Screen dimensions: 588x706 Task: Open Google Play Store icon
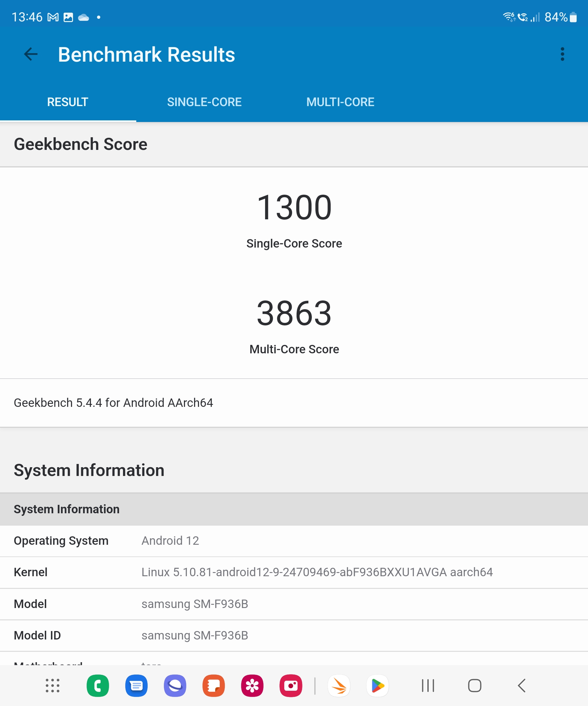point(377,686)
